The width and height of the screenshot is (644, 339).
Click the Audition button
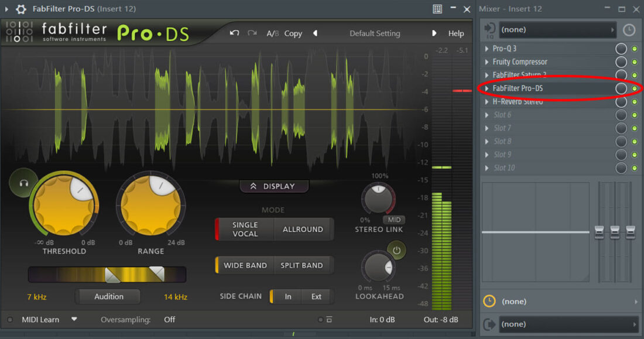click(108, 296)
